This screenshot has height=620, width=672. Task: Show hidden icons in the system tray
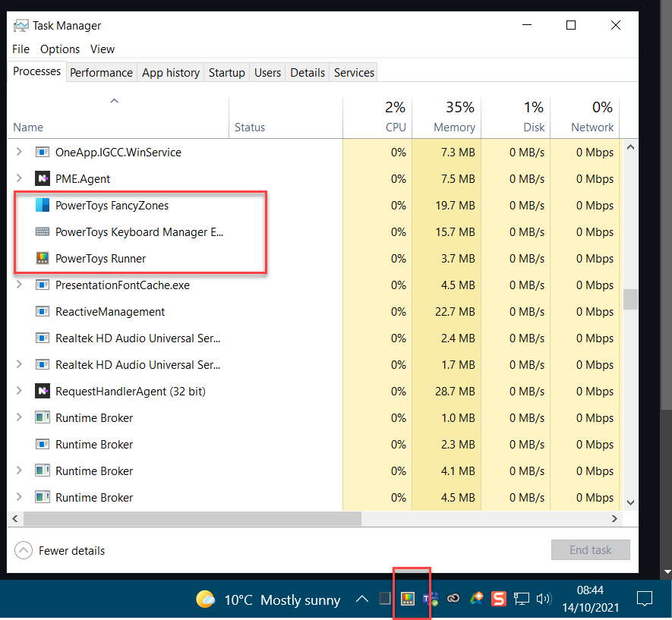point(362,599)
